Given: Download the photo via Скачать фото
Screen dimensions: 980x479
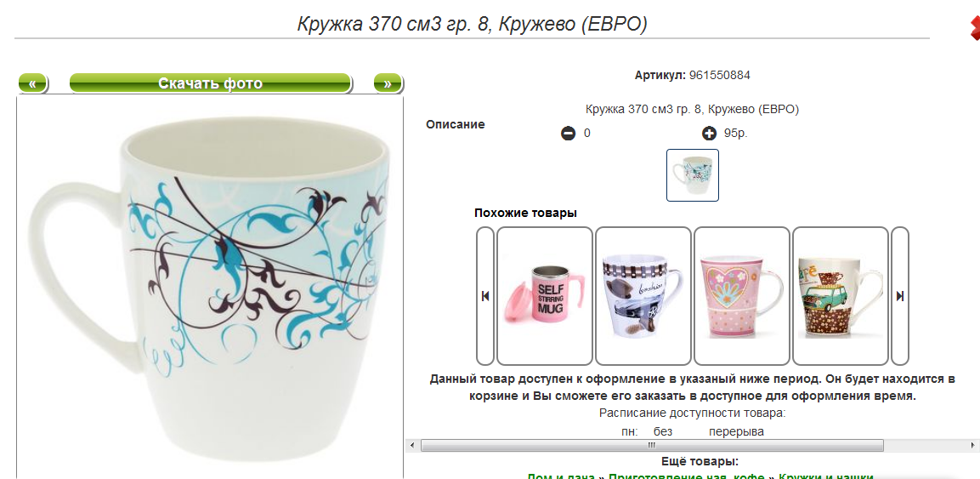Looking at the screenshot, I should click(210, 83).
